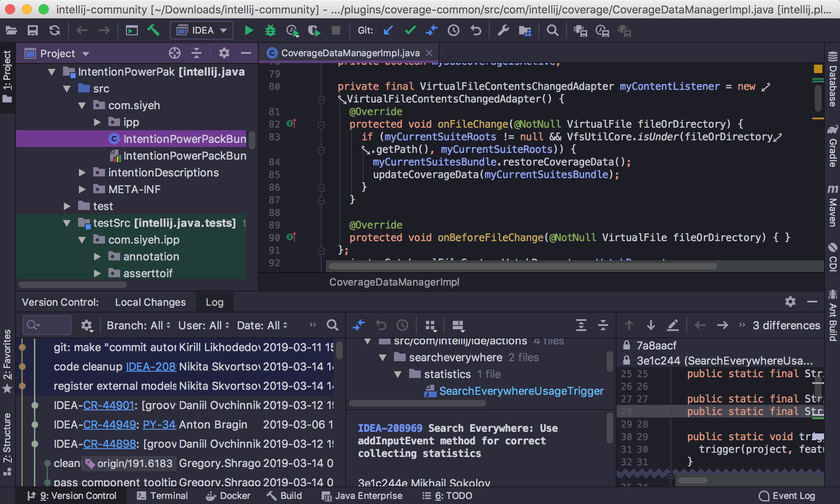840x504 pixels.
Task: Expand the com.siyeh.ipp annotation folder
Action: pyautogui.click(x=98, y=257)
